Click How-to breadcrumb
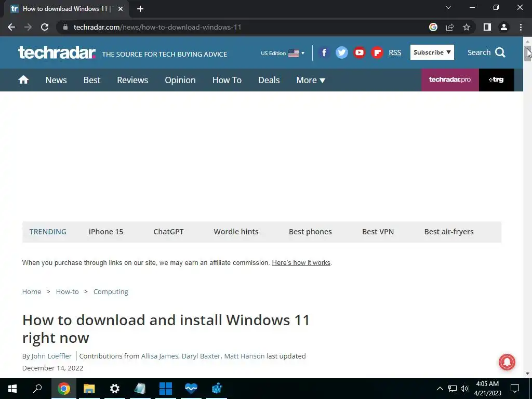 [67, 292]
